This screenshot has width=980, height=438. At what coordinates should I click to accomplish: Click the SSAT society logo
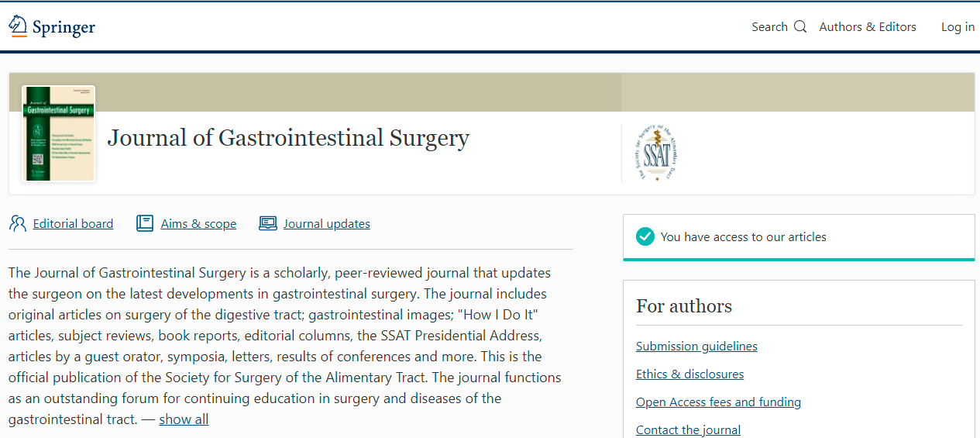(656, 153)
